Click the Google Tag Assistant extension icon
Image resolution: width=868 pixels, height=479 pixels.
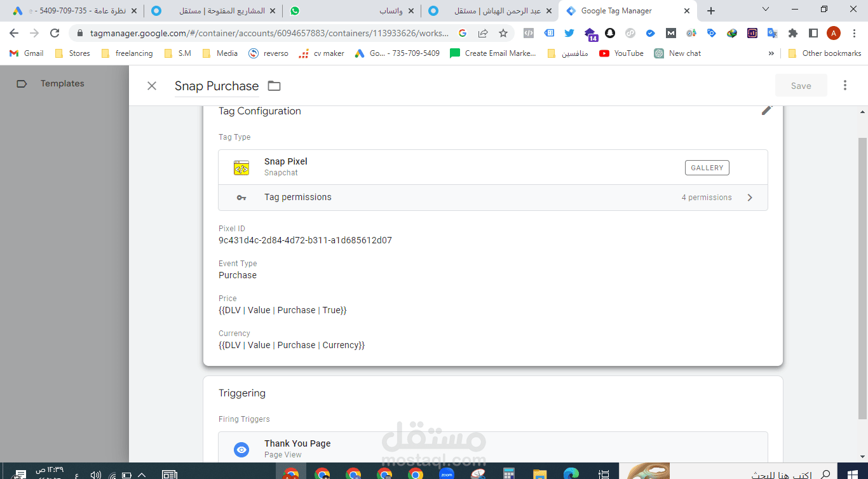click(712, 33)
